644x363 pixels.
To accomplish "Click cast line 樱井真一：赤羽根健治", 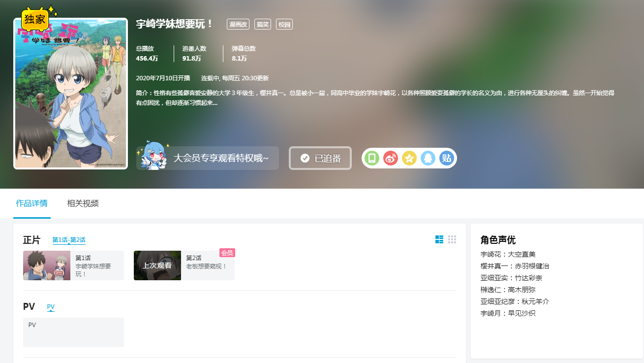I will pos(515,266).
